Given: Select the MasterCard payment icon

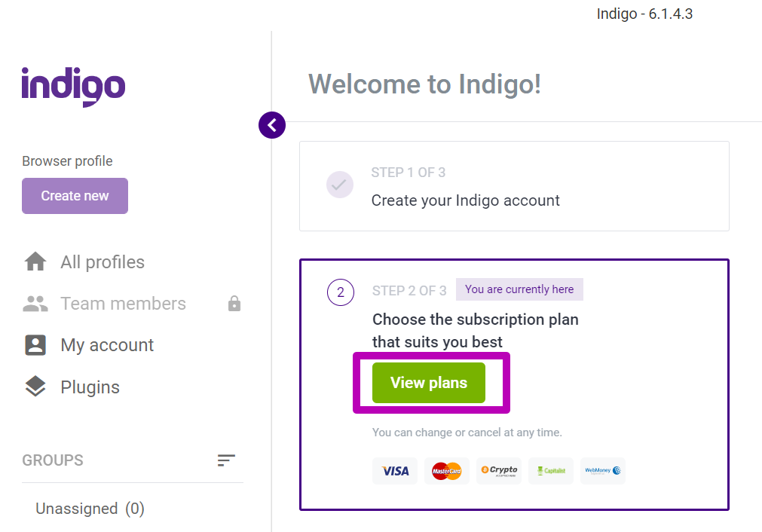Looking at the screenshot, I should 446,470.
